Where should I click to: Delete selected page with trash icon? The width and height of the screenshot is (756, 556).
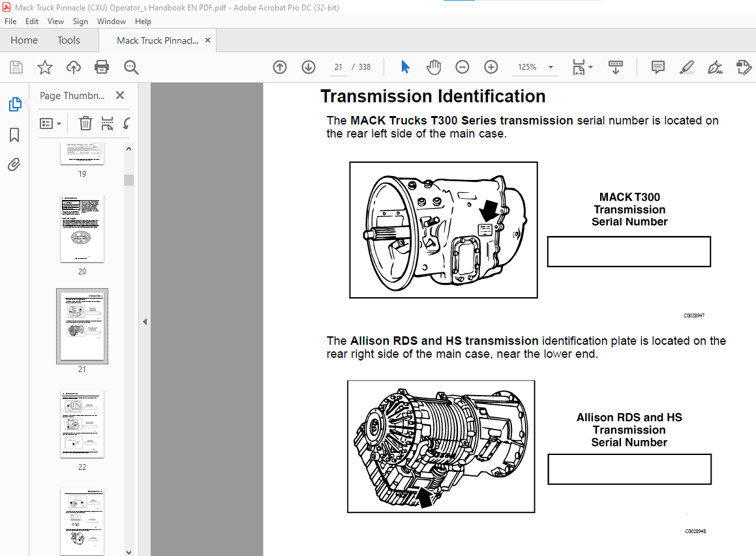[x=85, y=123]
